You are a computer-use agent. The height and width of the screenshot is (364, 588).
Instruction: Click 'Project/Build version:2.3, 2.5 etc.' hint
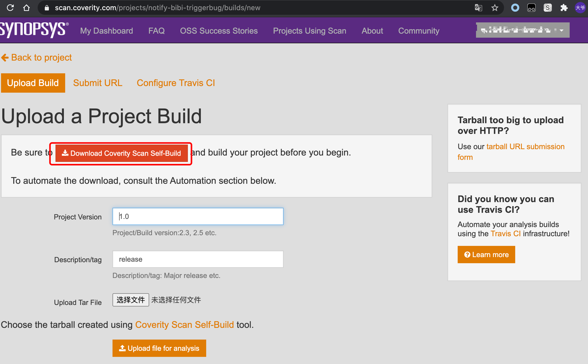click(164, 233)
